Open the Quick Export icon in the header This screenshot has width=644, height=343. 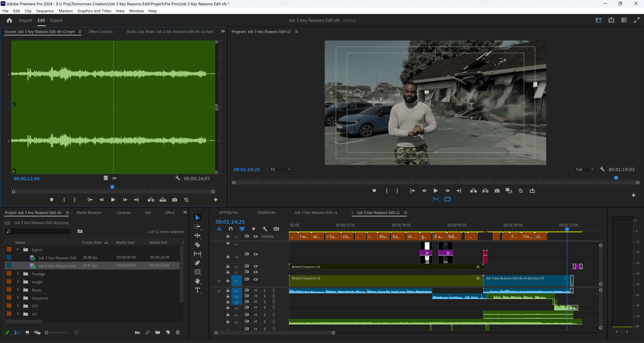611,20
